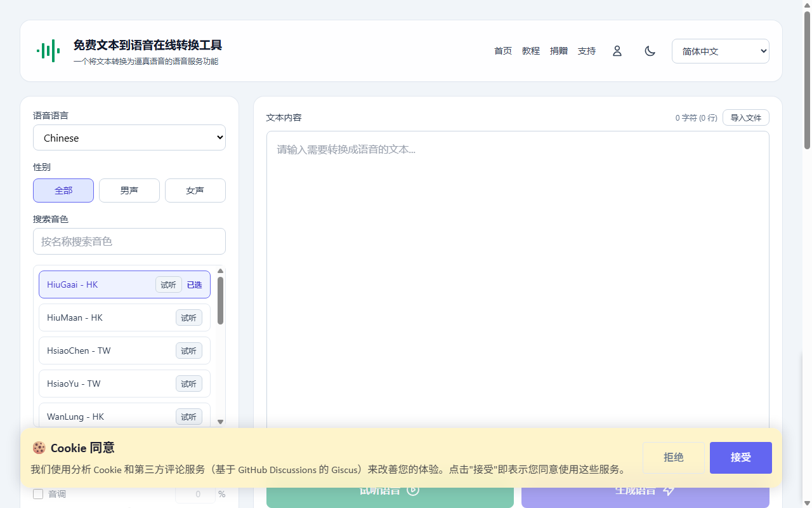Preview the HiuMaan - HK voice with 试听
Image resolution: width=812 pixels, height=508 pixels.
[x=189, y=317]
